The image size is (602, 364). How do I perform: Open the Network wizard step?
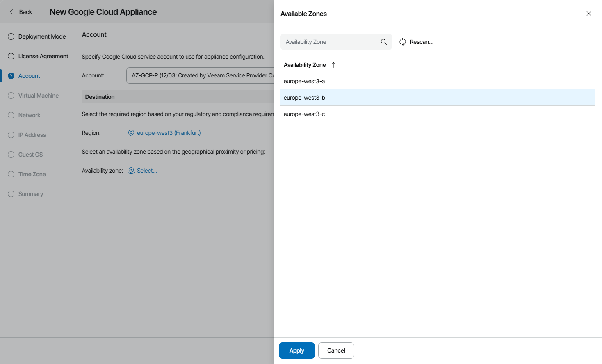click(x=29, y=115)
